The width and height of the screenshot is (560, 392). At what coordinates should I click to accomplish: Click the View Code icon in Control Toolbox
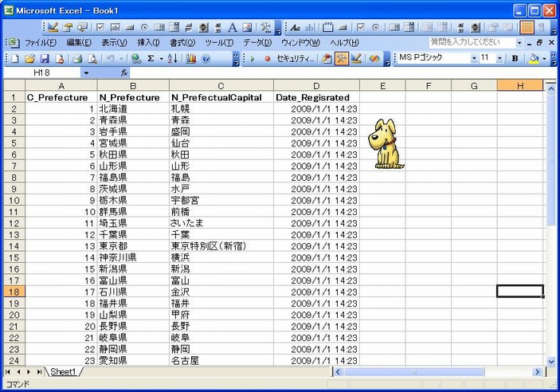(x=82, y=28)
